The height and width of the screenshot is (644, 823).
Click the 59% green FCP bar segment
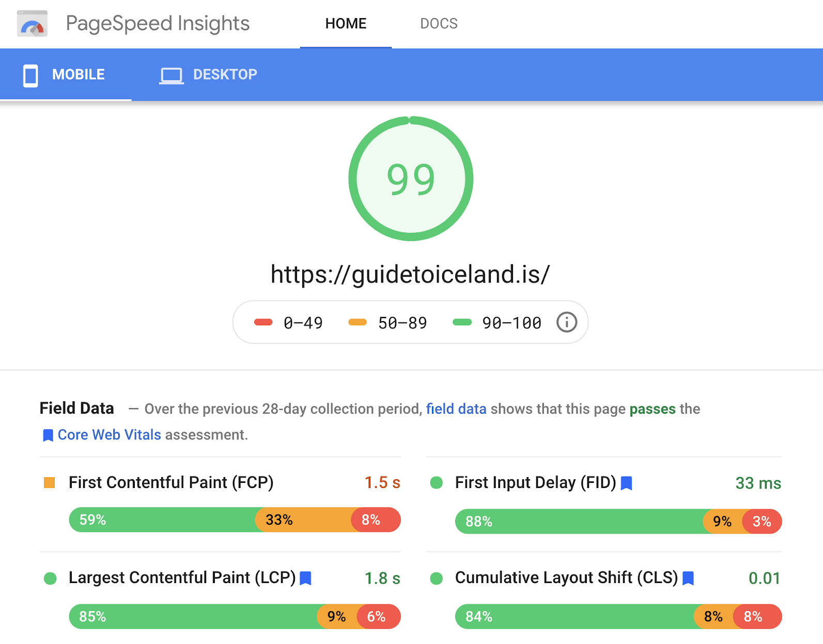pos(162,520)
